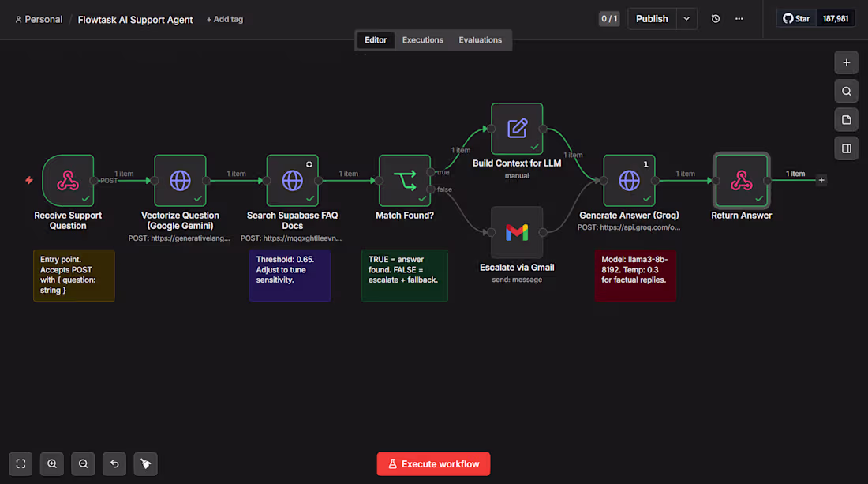Image resolution: width=868 pixels, height=484 pixels.
Task: Click the POST generativelang URL text
Action: (179, 238)
